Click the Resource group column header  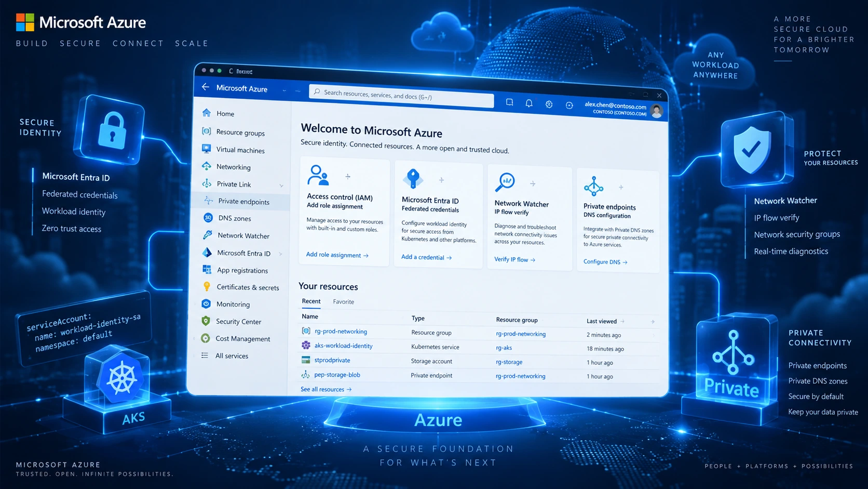517,320
